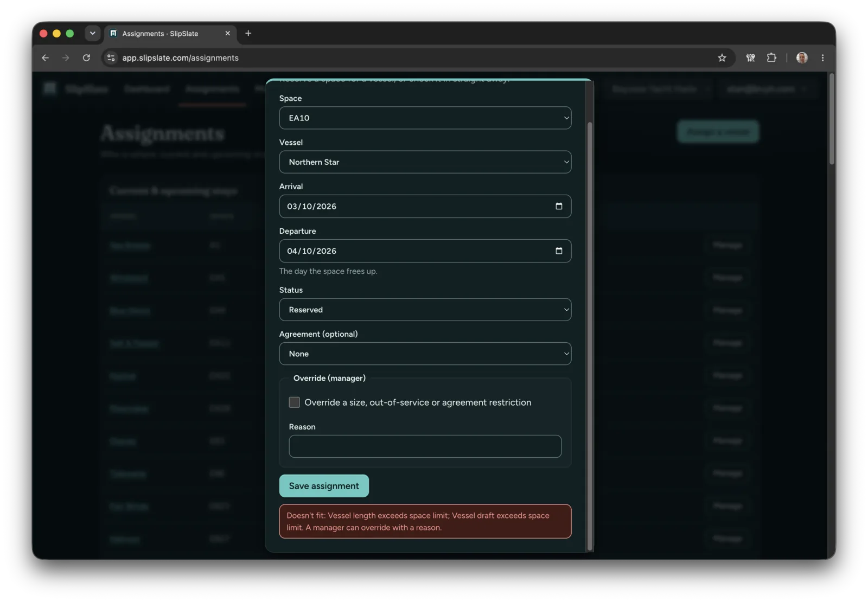Click the browser forward arrow
The image size is (868, 602).
[x=66, y=57]
